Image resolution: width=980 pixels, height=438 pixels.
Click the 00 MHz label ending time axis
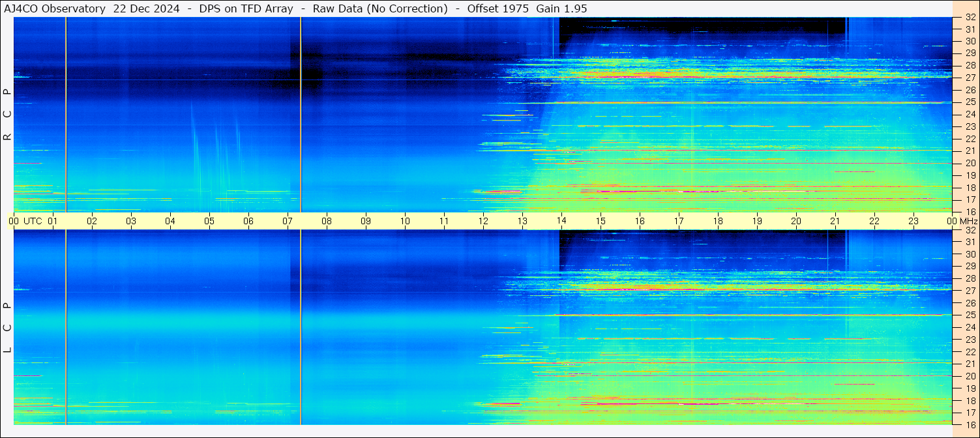pyautogui.click(x=962, y=221)
